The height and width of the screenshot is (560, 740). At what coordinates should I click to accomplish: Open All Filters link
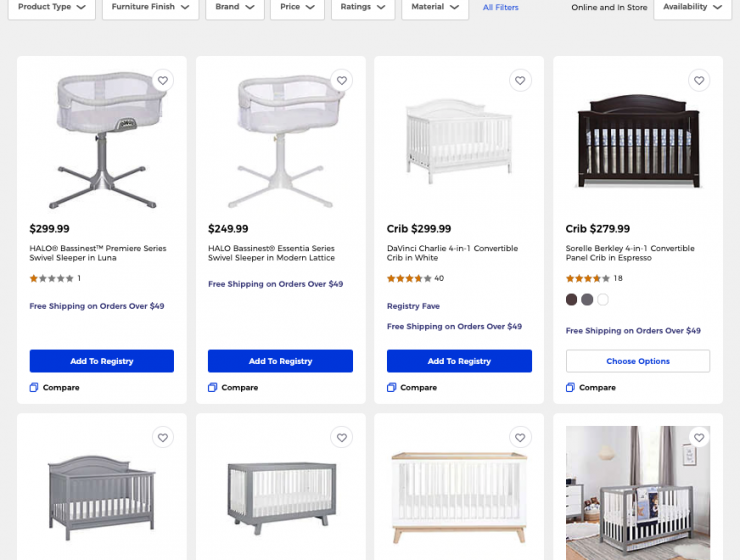pyautogui.click(x=500, y=8)
